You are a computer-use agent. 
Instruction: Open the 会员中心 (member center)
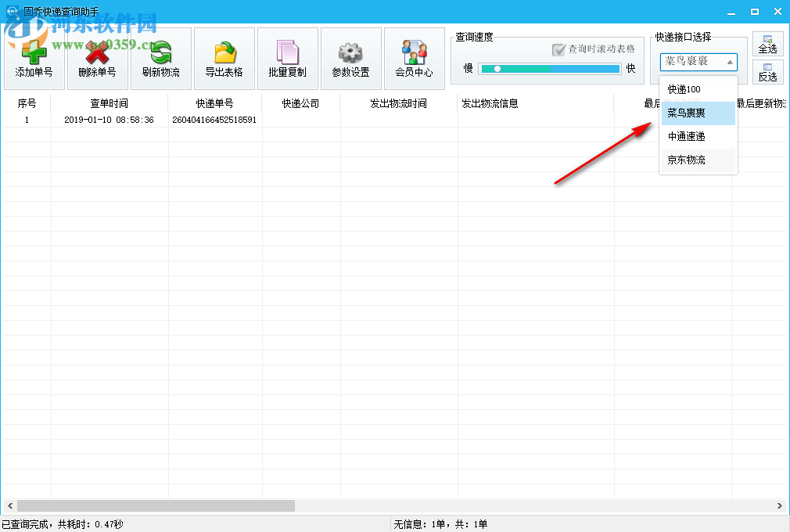pos(414,58)
